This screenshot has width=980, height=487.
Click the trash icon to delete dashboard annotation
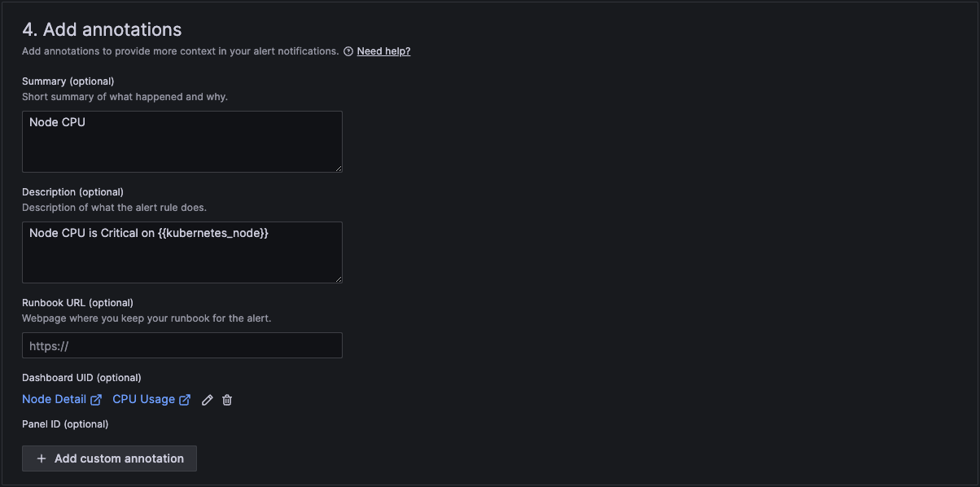(x=227, y=399)
